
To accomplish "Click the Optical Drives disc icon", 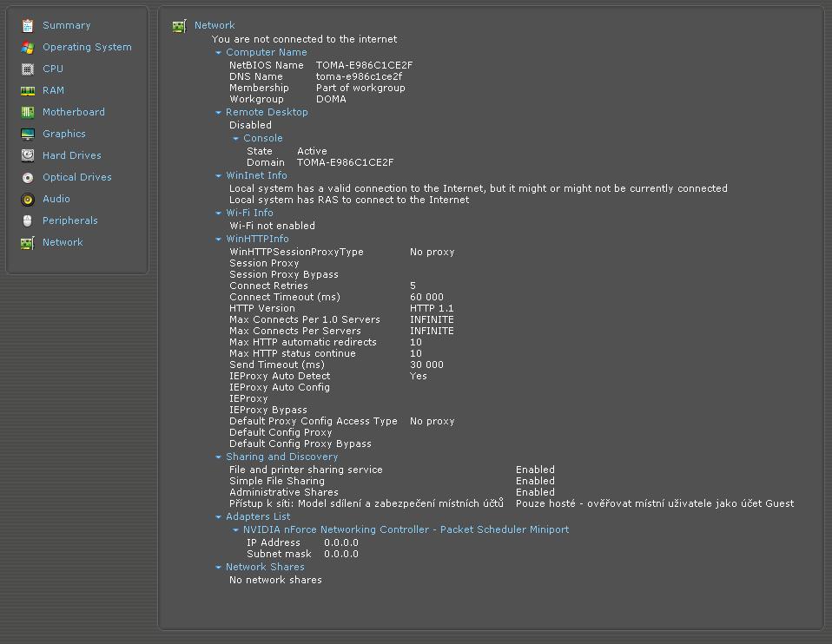I will (28, 178).
